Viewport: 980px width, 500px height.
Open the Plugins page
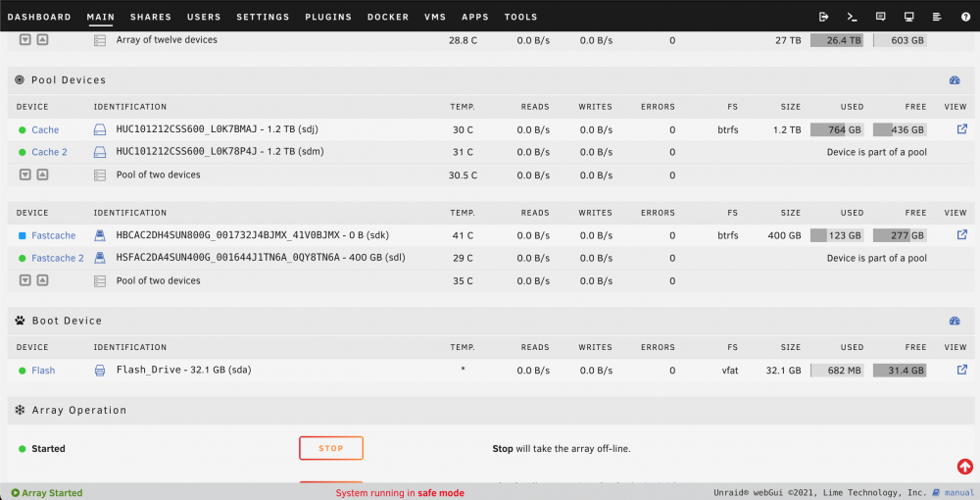coord(328,17)
